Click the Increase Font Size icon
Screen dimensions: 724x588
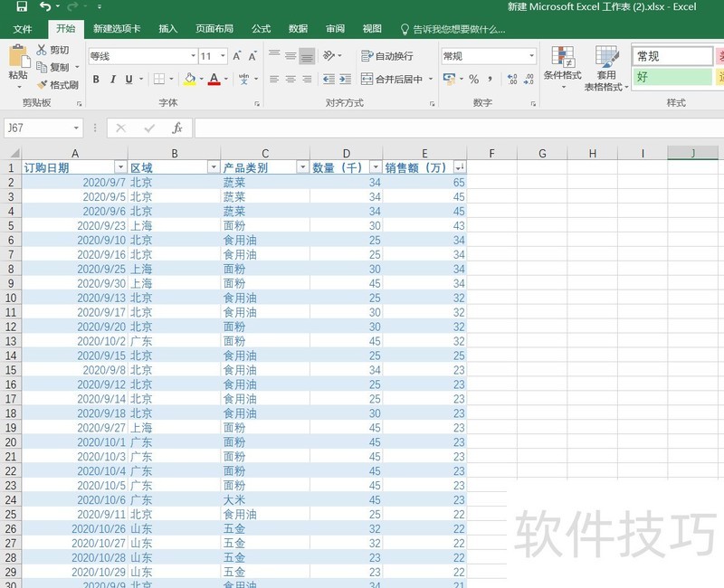tap(238, 56)
